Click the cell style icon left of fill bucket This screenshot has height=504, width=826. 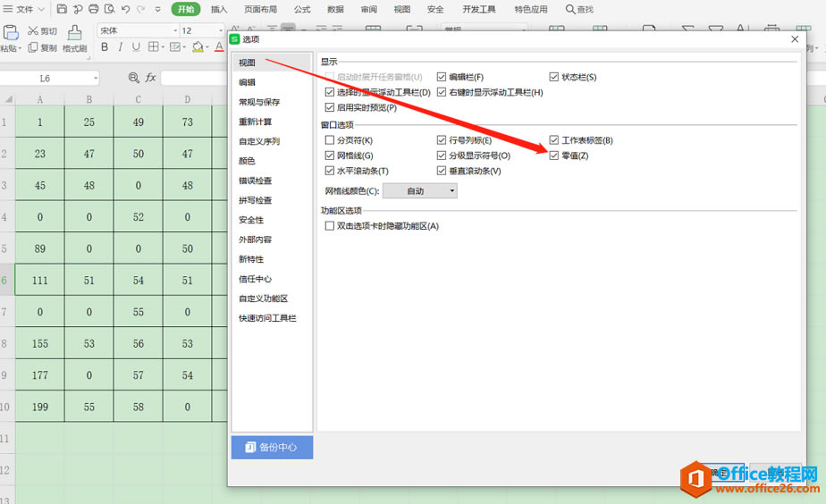pyautogui.click(x=175, y=46)
